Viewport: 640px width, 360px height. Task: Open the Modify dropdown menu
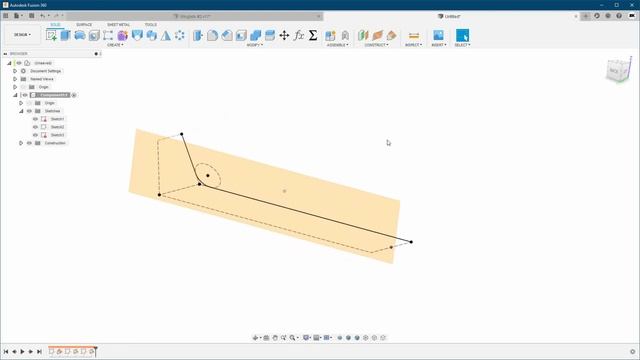coord(255,45)
